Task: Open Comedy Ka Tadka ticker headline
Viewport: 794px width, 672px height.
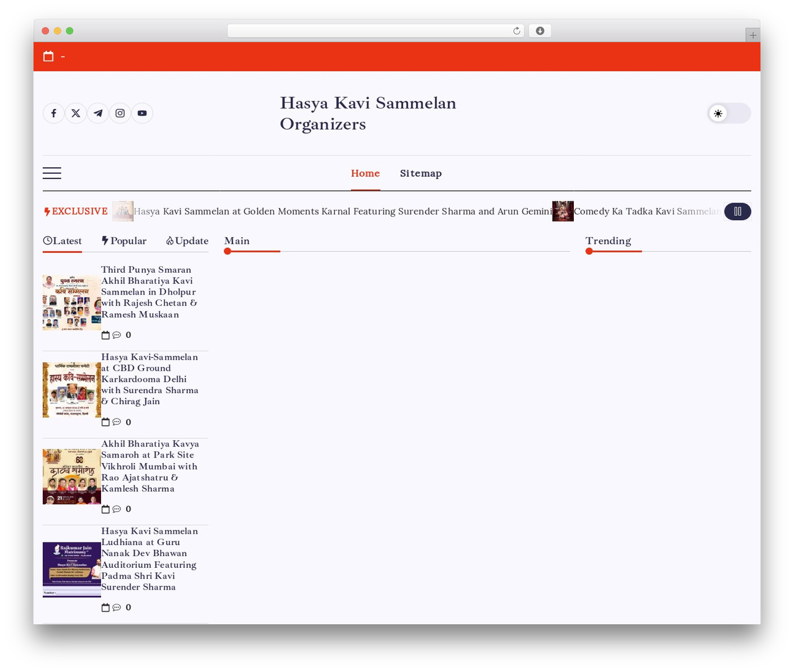Action: 648,211
